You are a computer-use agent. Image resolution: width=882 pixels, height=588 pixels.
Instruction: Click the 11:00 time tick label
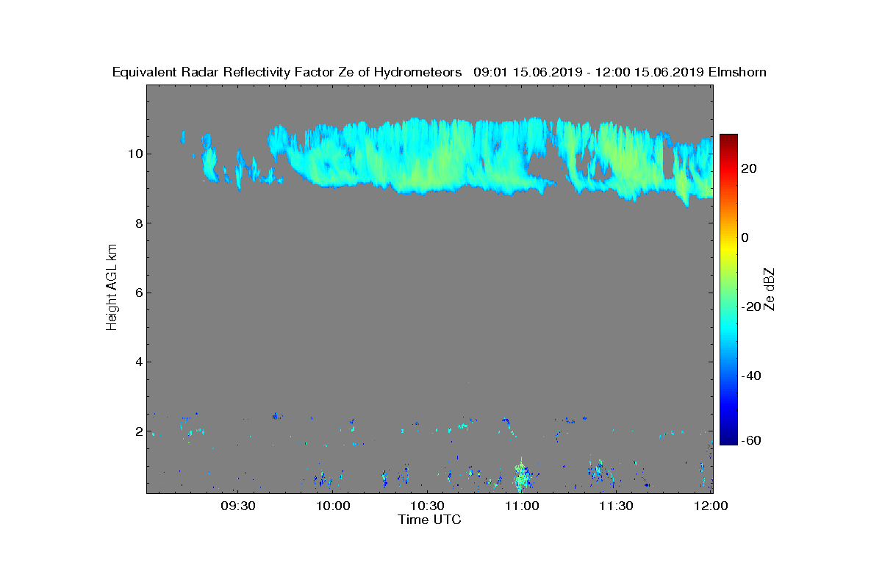click(522, 506)
